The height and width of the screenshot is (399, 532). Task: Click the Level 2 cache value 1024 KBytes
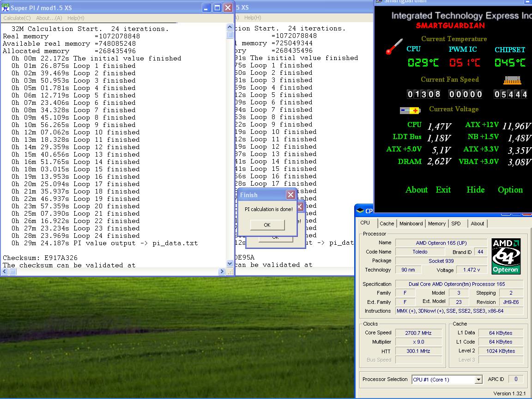pos(501,351)
